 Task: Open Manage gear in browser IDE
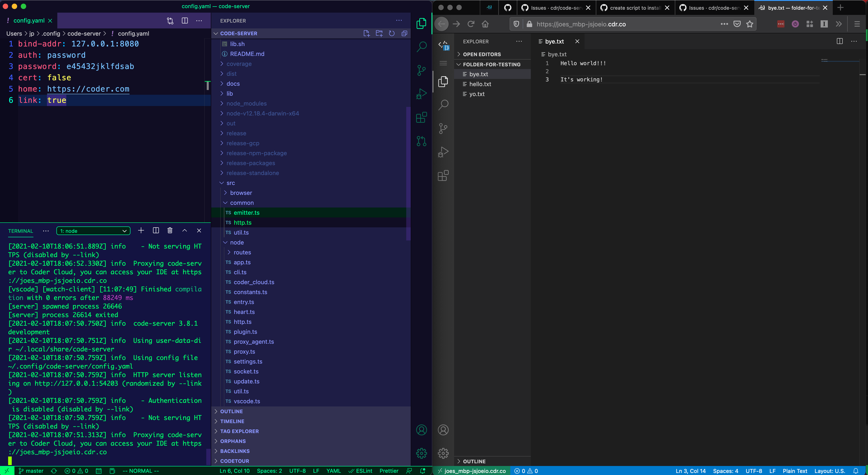click(443, 453)
